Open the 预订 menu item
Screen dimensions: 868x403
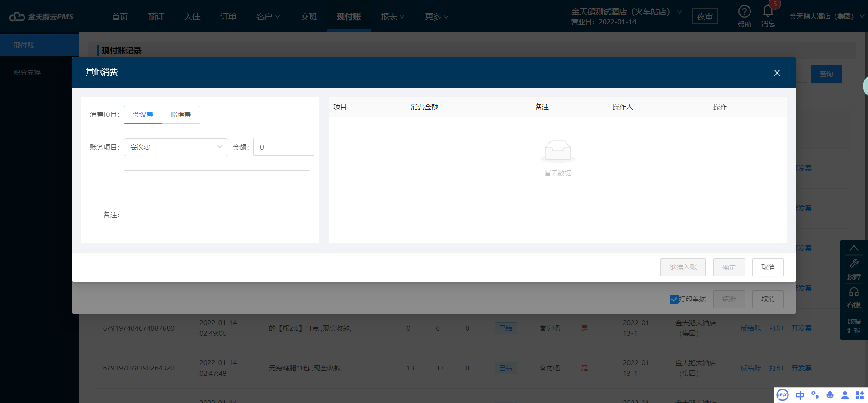point(156,17)
